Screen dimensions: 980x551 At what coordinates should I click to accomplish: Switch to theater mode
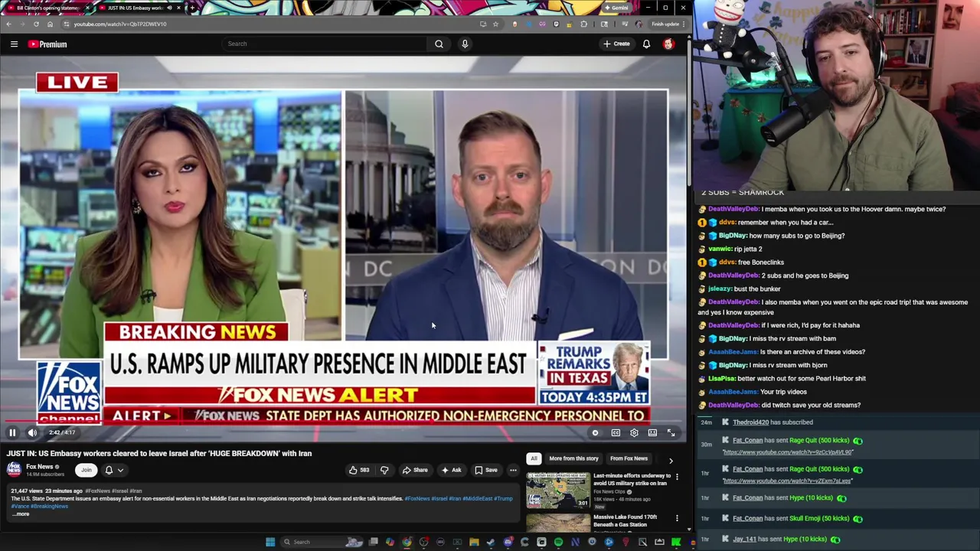[652, 432]
